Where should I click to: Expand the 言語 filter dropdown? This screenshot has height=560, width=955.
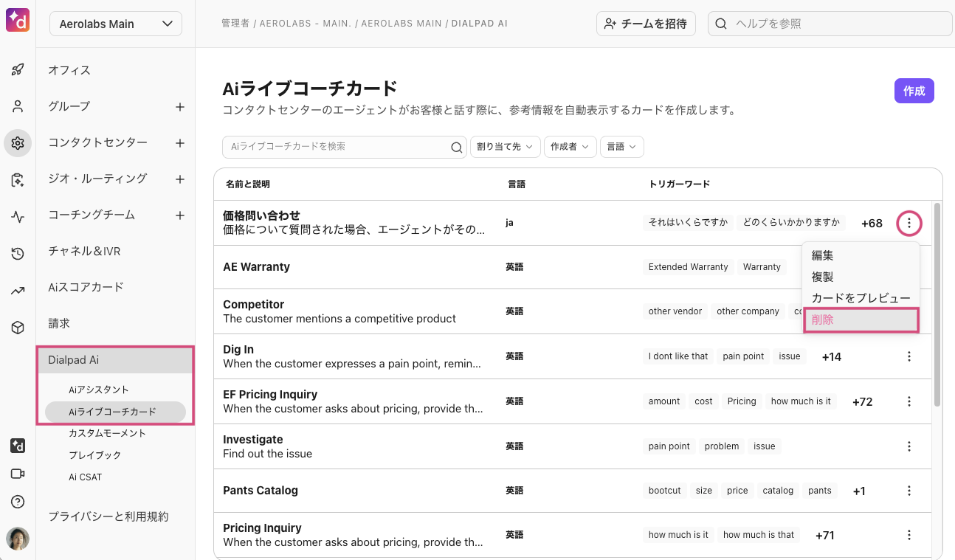(621, 147)
